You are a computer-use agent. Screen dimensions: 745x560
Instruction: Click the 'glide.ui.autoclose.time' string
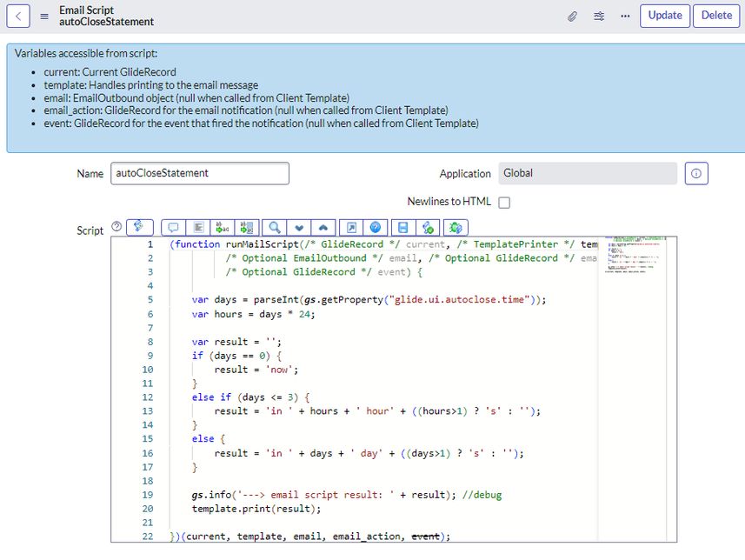[459, 299]
